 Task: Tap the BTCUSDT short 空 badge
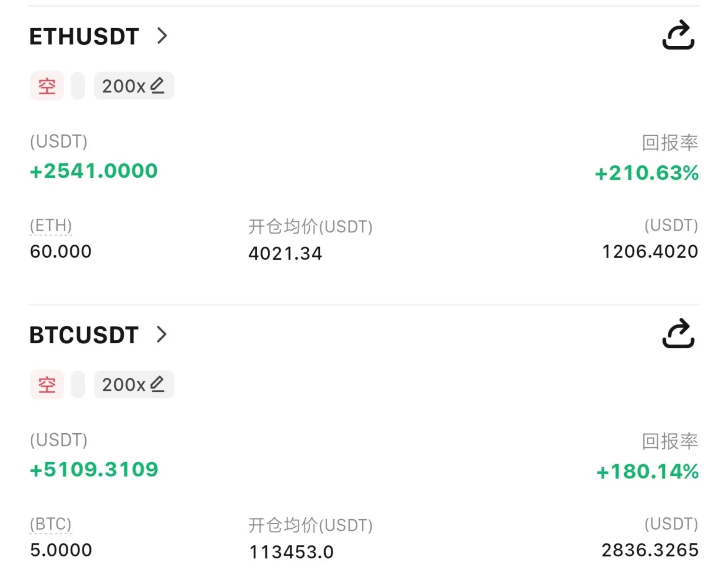pos(47,384)
